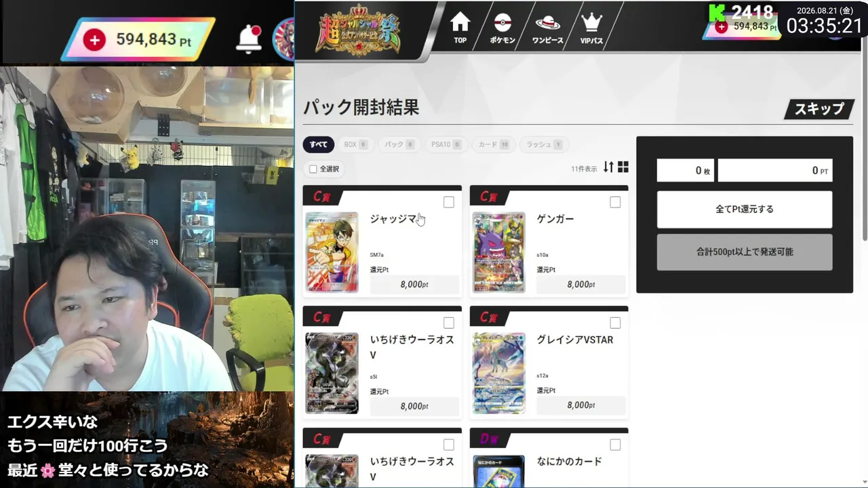The image size is (868, 488).
Task: Filter results by ラッシュ
Action: tap(544, 144)
